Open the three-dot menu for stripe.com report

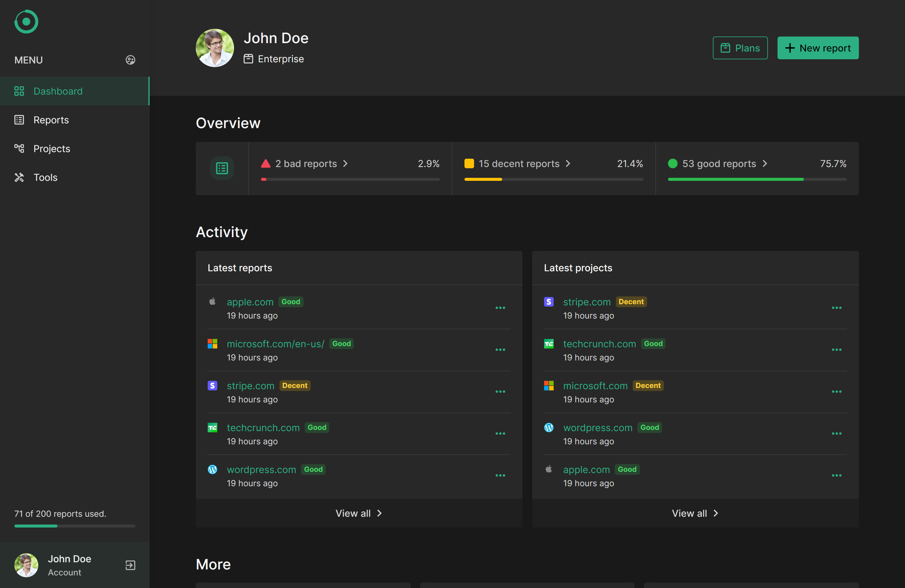500,391
